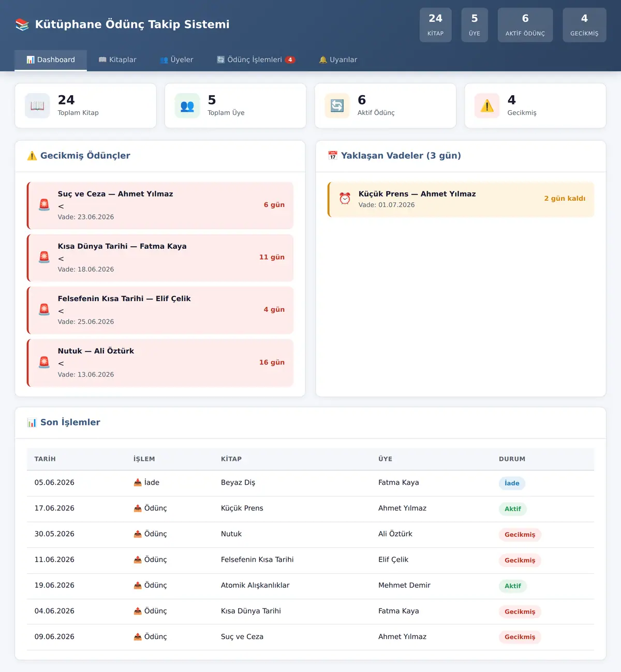Viewport: 621px width, 672px height.
Task: Click the TARİH column header
Action: click(45, 459)
